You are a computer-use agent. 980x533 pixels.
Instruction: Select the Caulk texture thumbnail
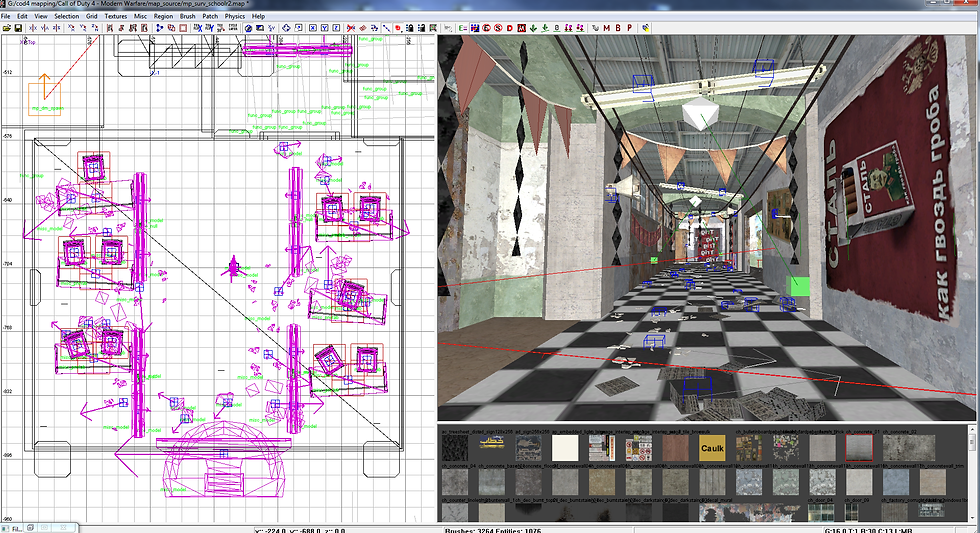pos(712,448)
